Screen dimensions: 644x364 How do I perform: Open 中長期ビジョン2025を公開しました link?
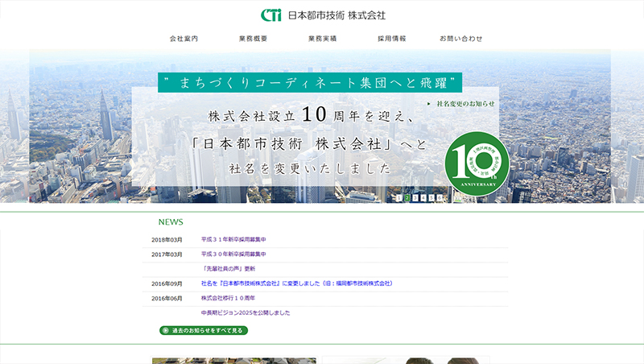(x=246, y=312)
